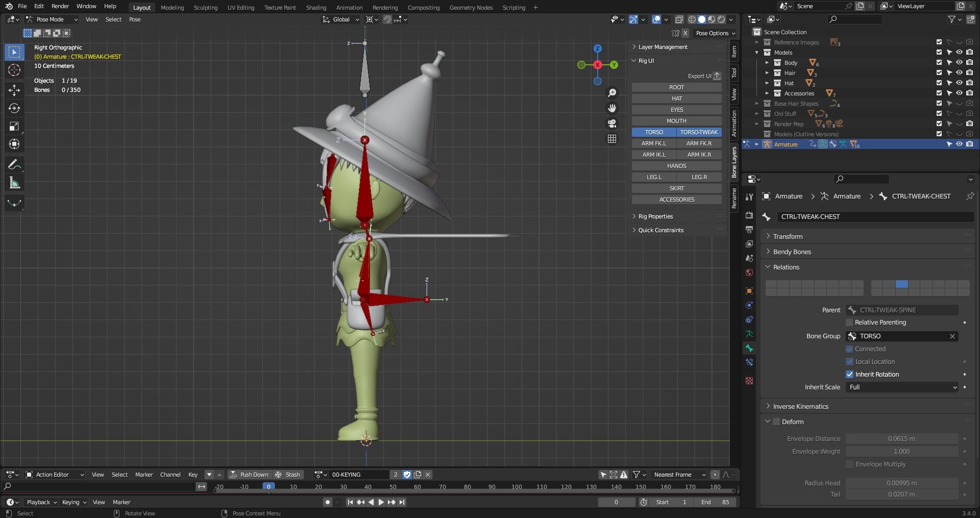Click the viewport zoom magnifier icon
Image resolution: width=980 pixels, height=518 pixels.
[612, 92]
